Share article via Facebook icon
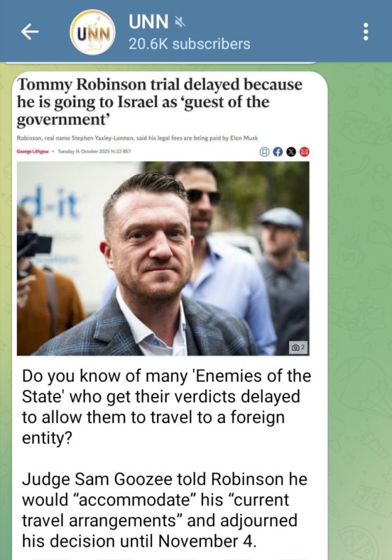Image resolution: width=392 pixels, height=560 pixels. pos(278,152)
